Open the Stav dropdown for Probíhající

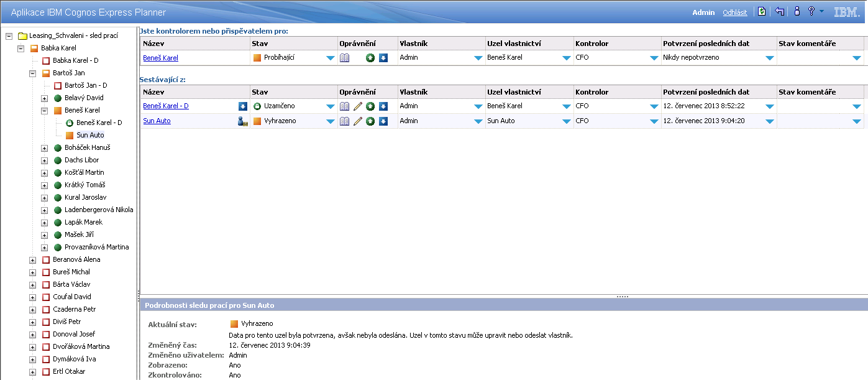point(331,58)
